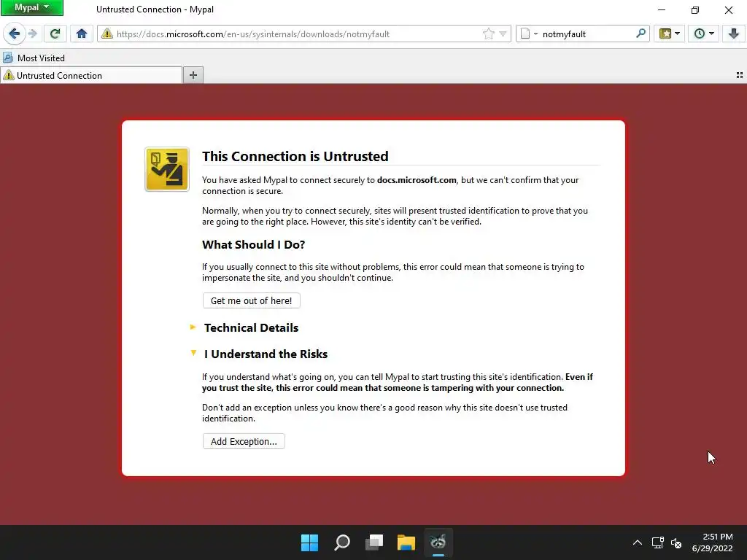Screen dimensions: 747x560
Task: Open the tab groups grid icon
Action: (740, 75)
